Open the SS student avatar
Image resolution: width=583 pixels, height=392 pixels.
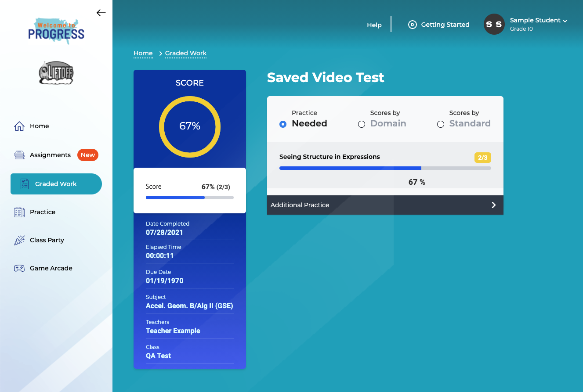[494, 24]
